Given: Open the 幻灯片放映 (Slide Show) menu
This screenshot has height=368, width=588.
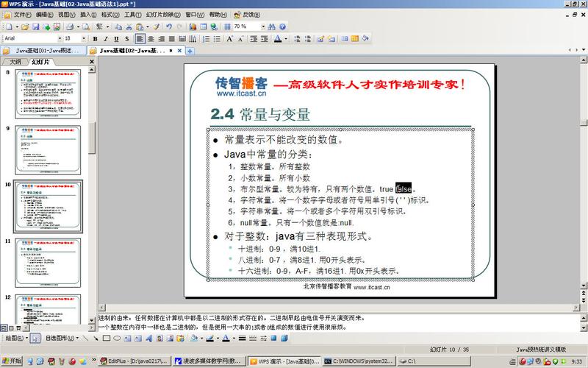Looking at the screenshot, I should [x=163, y=15].
